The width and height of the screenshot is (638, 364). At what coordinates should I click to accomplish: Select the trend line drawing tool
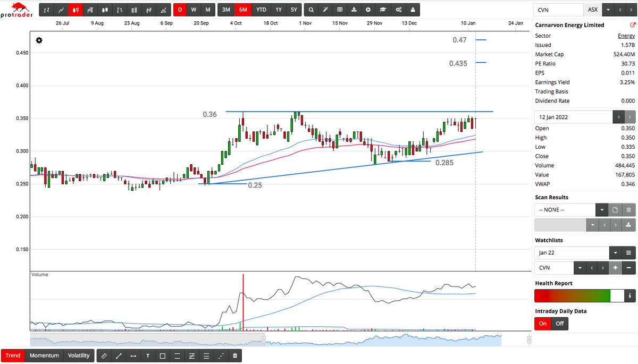coord(119,355)
